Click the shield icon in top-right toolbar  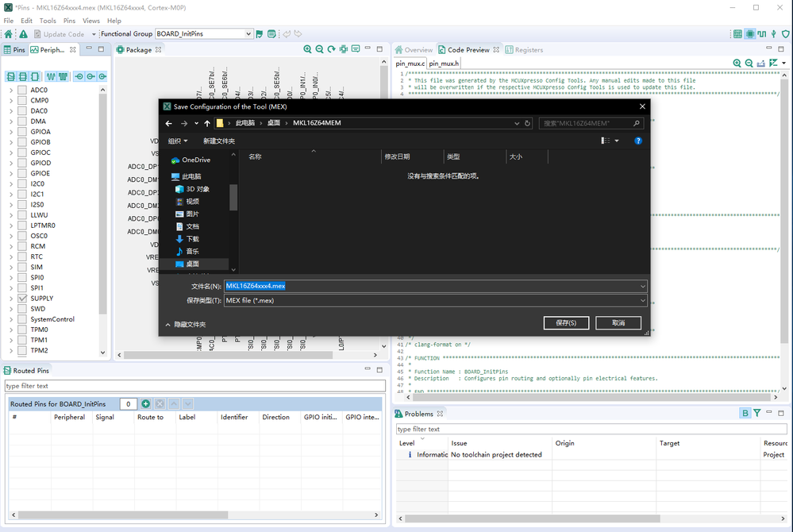(785, 34)
